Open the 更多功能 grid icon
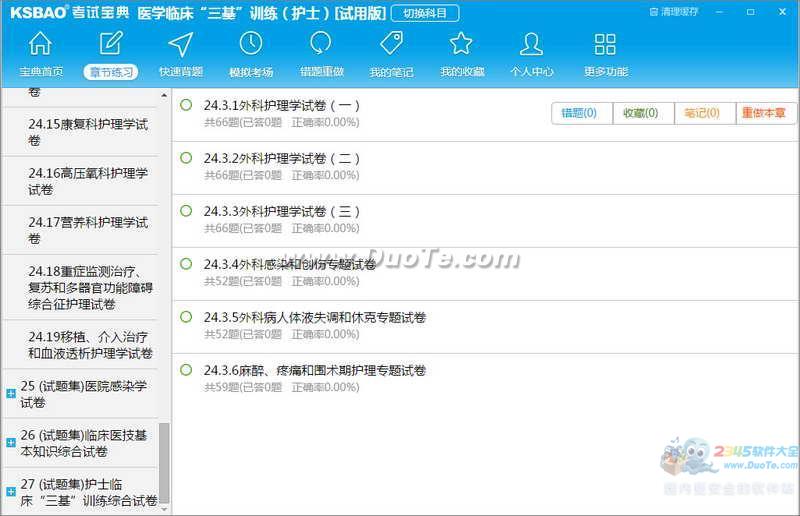This screenshot has height=516, width=800. click(x=605, y=44)
